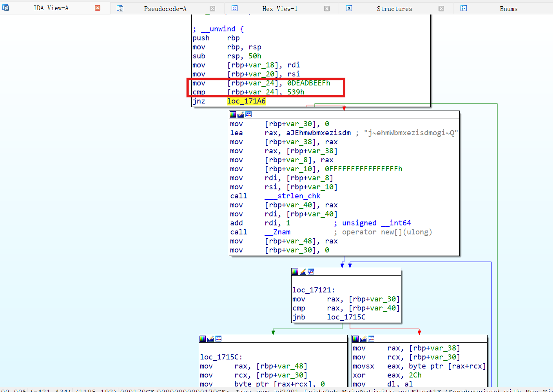Click the Structures tab icon

[349, 8]
